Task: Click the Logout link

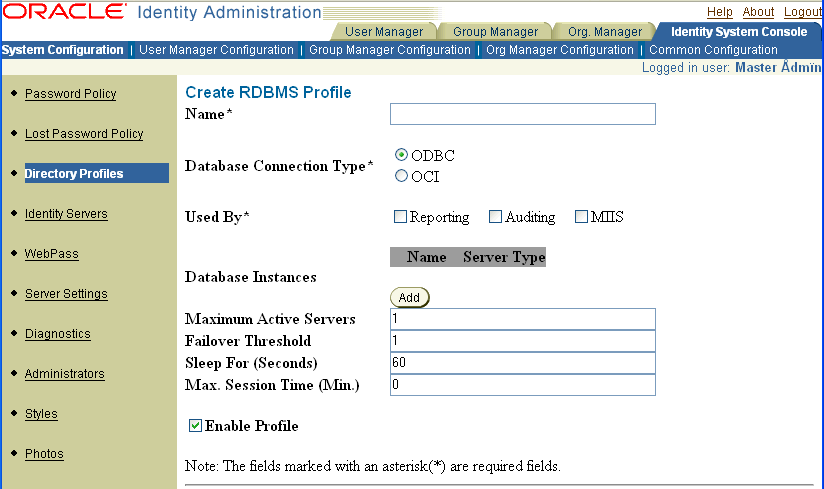Action: tap(802, 12)
